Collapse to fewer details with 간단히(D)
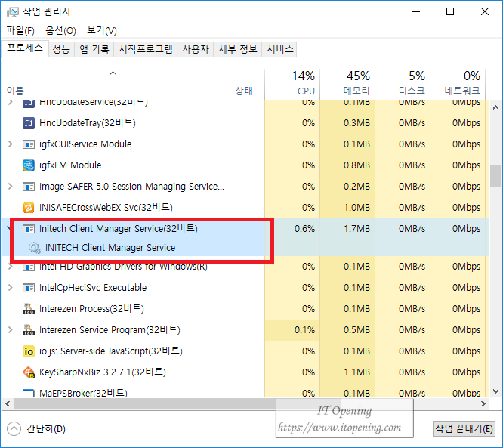The image size is (503, 448). (36, 429)
